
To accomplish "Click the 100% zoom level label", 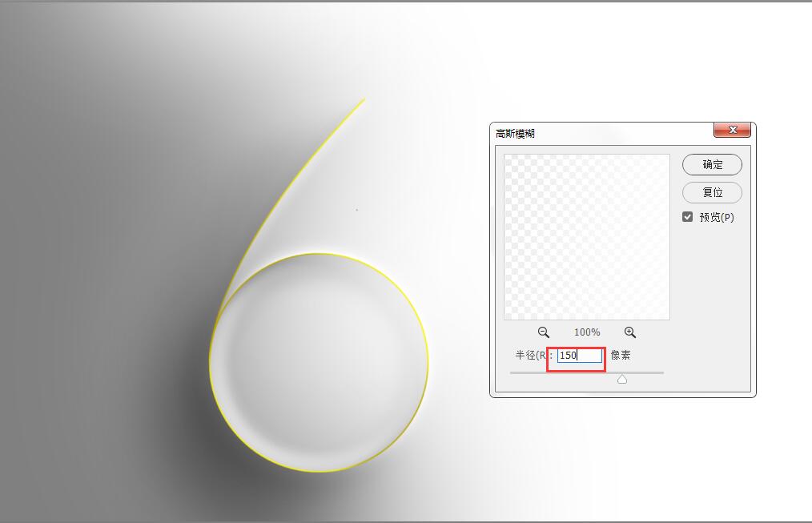I will tap(587, 332).
